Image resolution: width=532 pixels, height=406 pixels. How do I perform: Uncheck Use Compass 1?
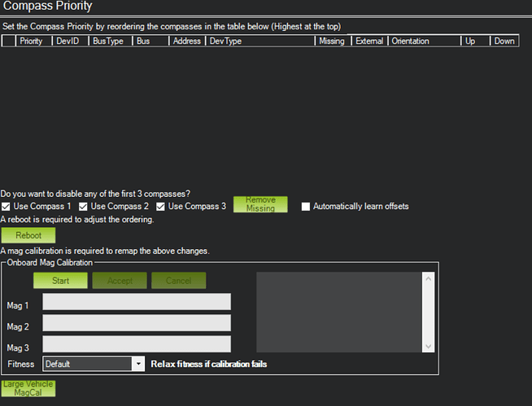click(6, 207)
